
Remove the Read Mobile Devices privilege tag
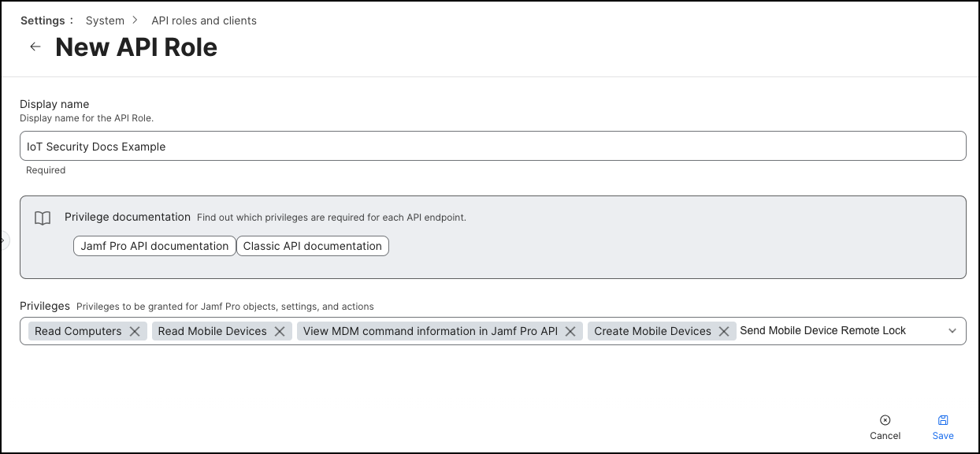pos(280,332)
